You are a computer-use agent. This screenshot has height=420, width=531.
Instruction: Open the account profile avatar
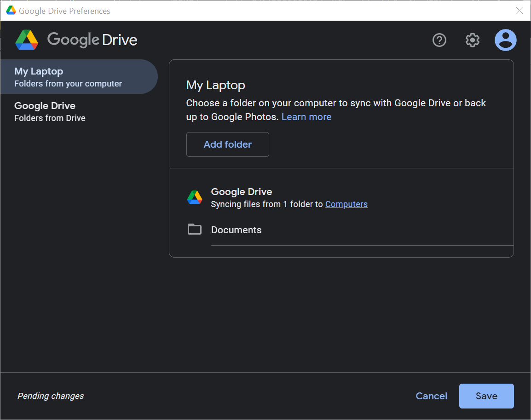coord(505,40)
